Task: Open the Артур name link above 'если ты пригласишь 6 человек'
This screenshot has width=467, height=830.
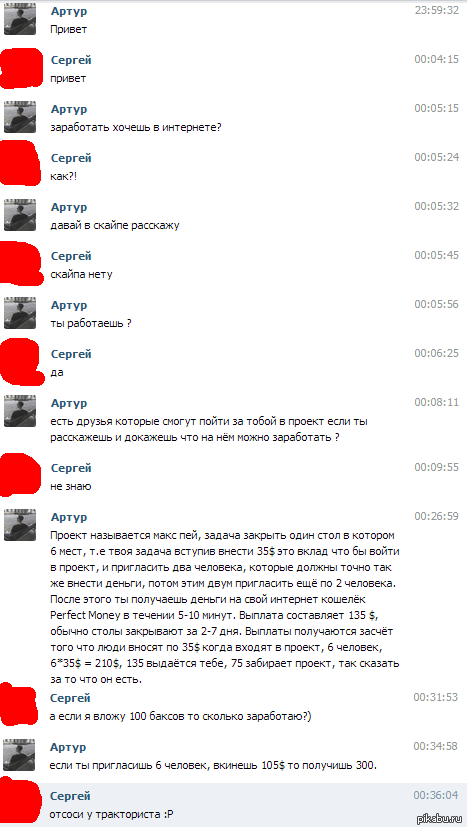Action: 68,747
